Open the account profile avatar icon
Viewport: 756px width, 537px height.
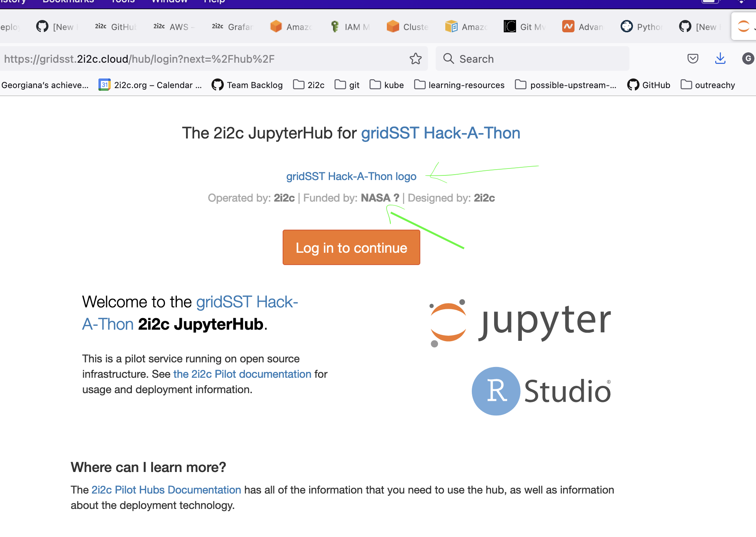coord(748,59)
